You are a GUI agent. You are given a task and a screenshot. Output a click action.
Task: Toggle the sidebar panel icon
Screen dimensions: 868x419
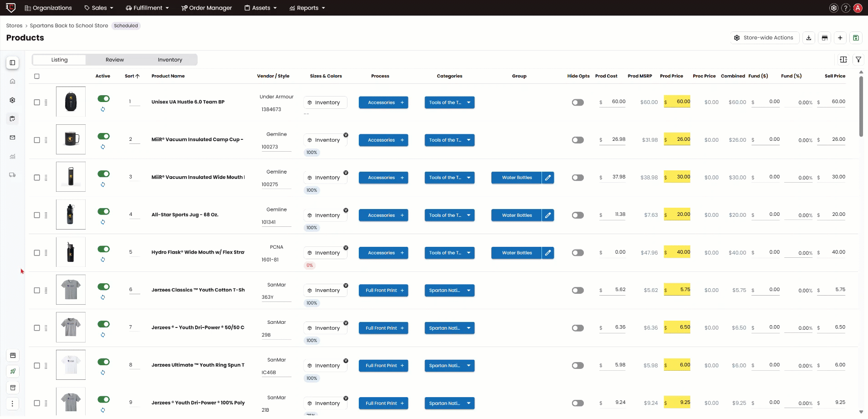13,63
